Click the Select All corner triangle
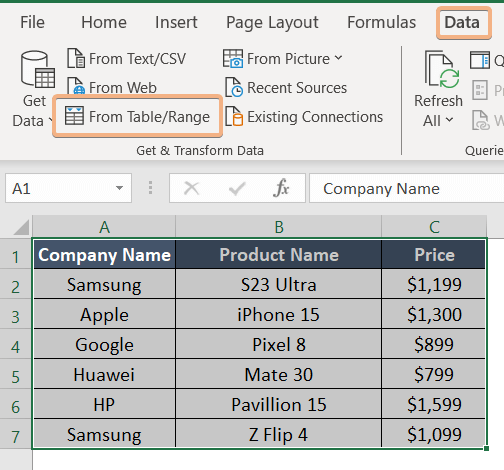The height and width of the screenshot is (470, 504). 21,228
